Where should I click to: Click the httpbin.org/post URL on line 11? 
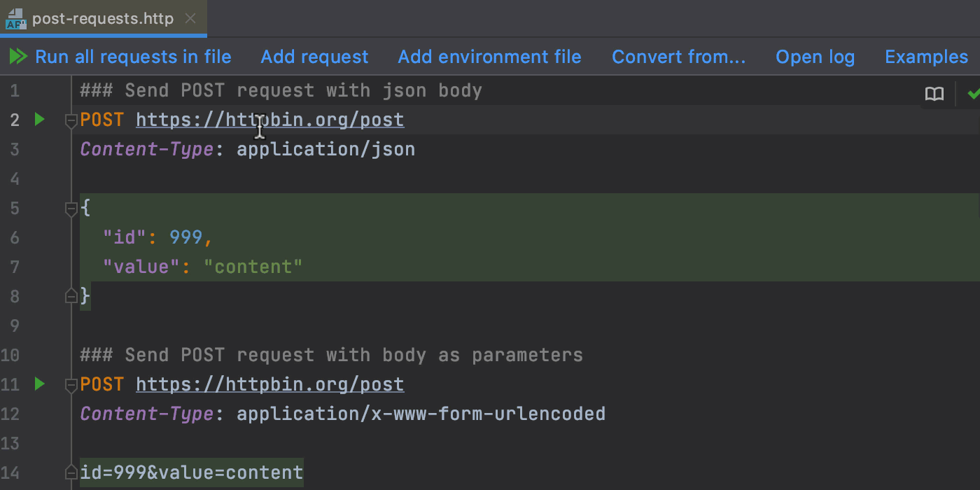(x=269, y=384)
